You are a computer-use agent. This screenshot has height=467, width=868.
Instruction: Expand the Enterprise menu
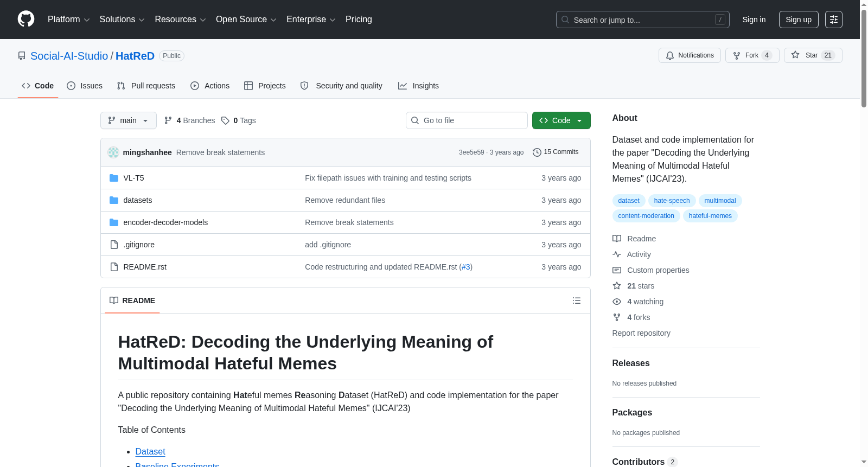(x=311, y=20)
